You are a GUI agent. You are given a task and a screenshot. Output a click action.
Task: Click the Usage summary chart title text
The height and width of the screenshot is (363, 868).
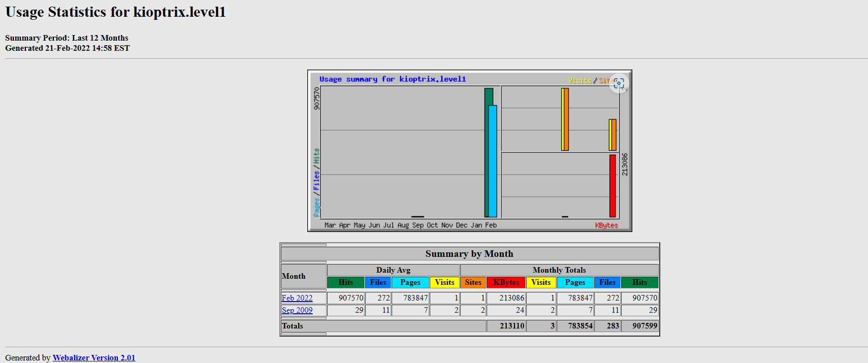pos(393,79)
